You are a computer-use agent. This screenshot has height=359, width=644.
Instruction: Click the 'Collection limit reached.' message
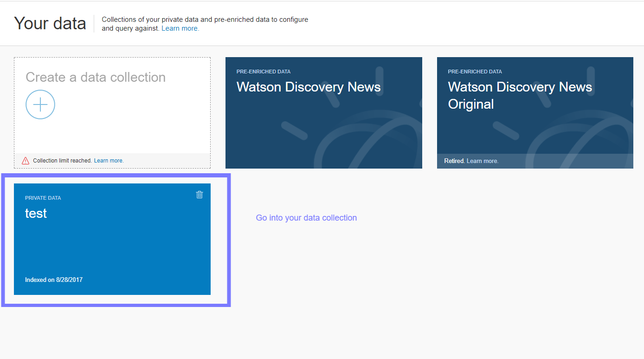tap(63, 161)
